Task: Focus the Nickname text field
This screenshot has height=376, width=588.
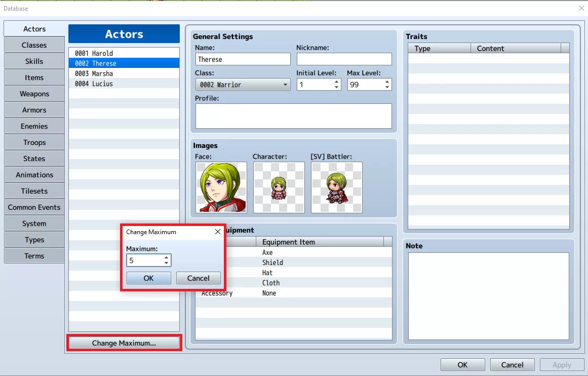Action: tap(344, 59)
